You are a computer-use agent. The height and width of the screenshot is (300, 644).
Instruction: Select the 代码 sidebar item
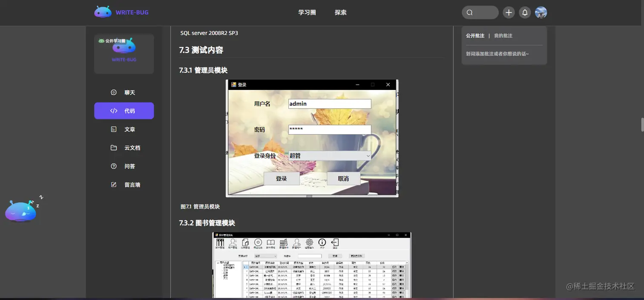(124, 111)
